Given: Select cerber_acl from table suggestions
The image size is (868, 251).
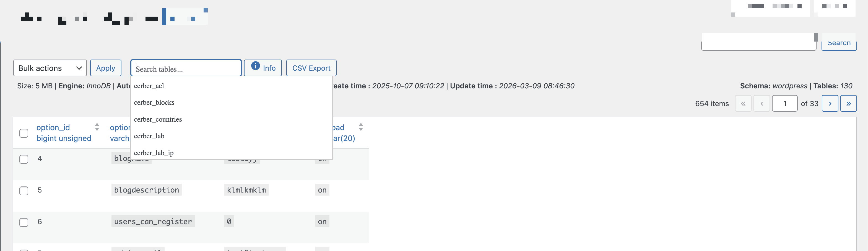Looking at the screenshot, I should (x=149, y=86).
